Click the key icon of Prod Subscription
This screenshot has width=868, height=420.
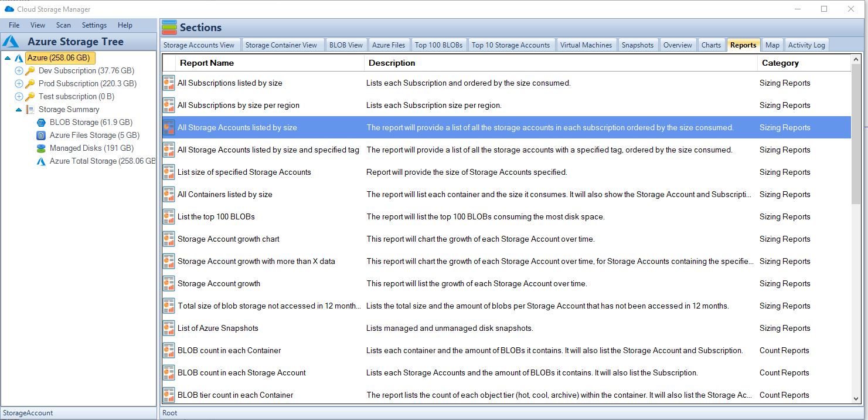tap(30, 84)
